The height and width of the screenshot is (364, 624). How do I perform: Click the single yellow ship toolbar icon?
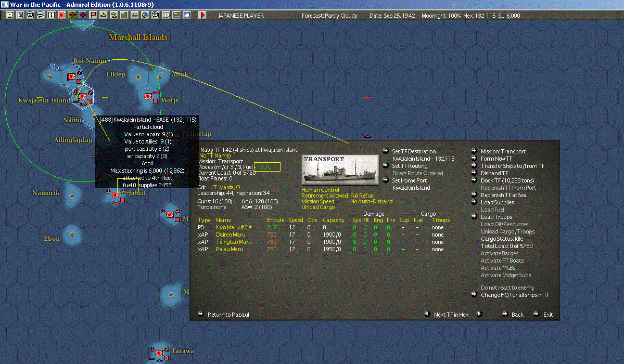(x=104, y=15)
